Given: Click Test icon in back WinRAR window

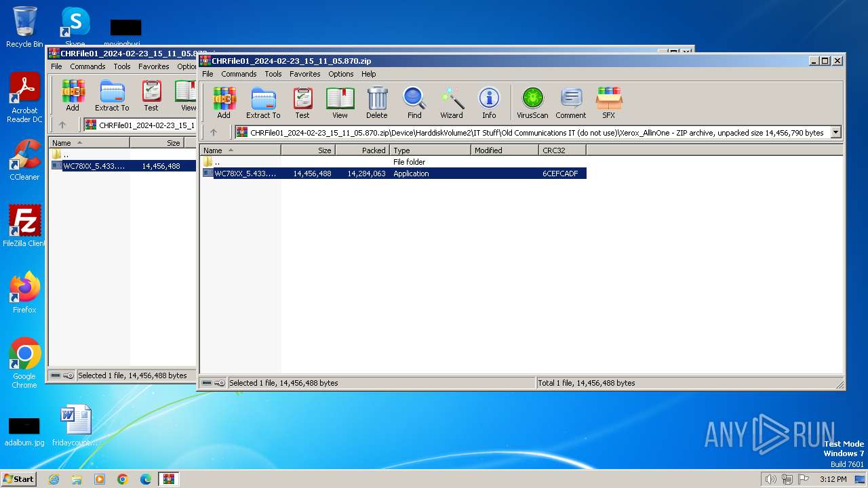Looking at the screenshot, I should pyautogui.click(x=151, y=96).
